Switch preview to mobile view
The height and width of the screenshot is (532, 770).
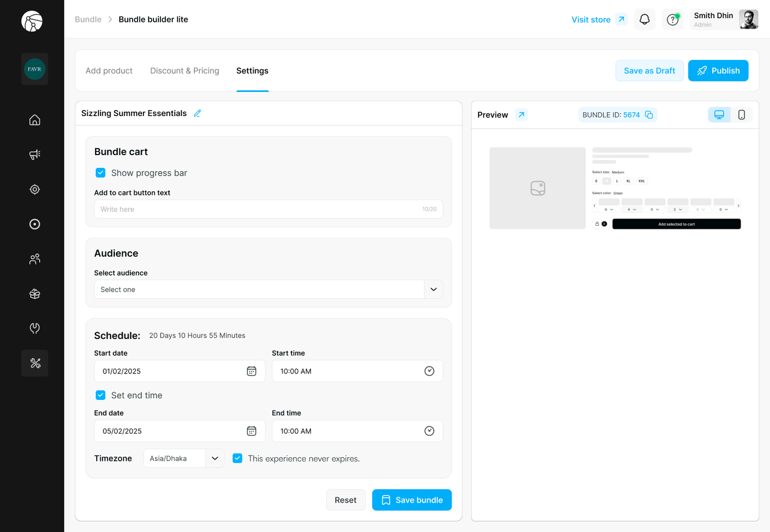tap(741, 115)
